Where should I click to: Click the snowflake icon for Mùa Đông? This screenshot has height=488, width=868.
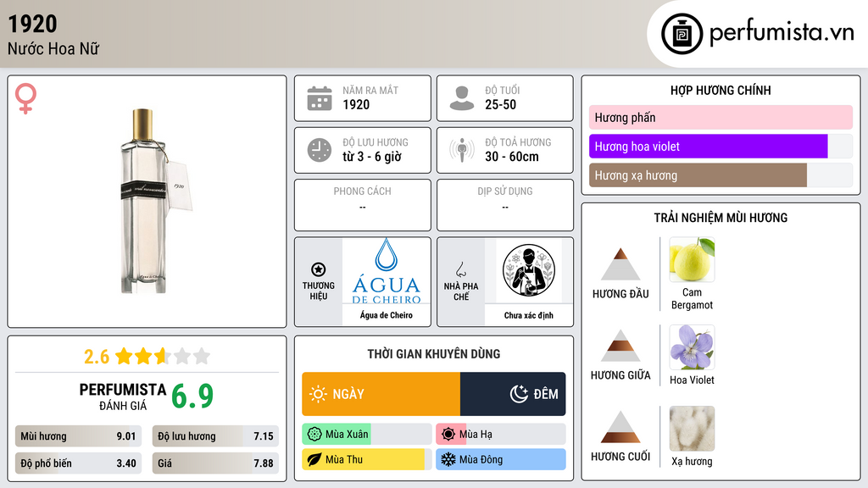click(x=448, y=460)
